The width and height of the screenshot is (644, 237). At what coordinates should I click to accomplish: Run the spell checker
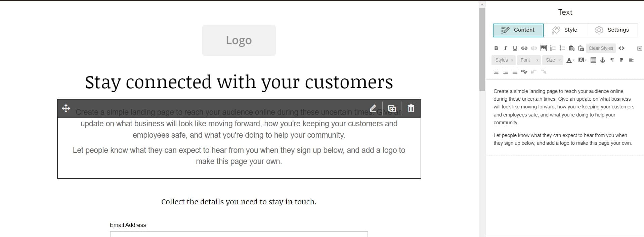click(x=524, y=71)
